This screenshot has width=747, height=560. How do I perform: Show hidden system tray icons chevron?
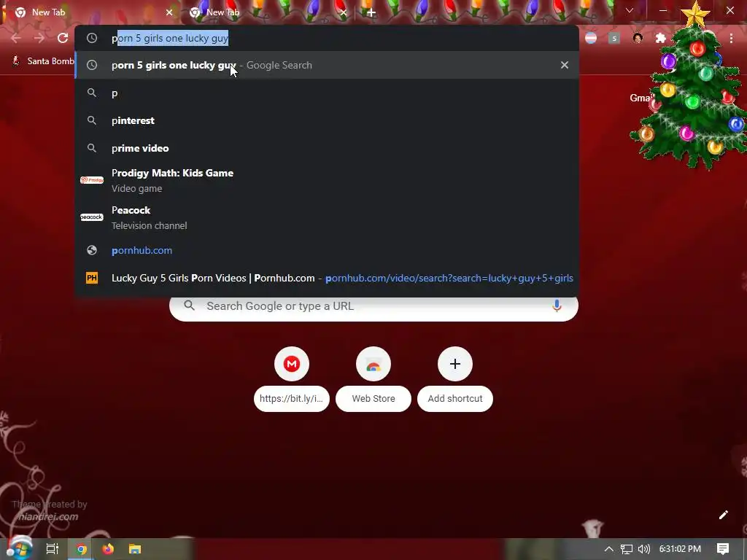(609, 549)
